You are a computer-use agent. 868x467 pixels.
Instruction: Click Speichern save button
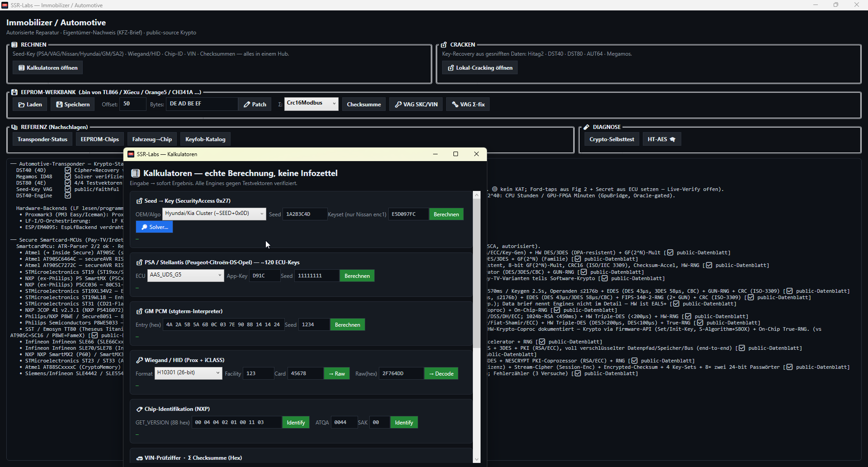pyautogui.click(x=72, y=105)
